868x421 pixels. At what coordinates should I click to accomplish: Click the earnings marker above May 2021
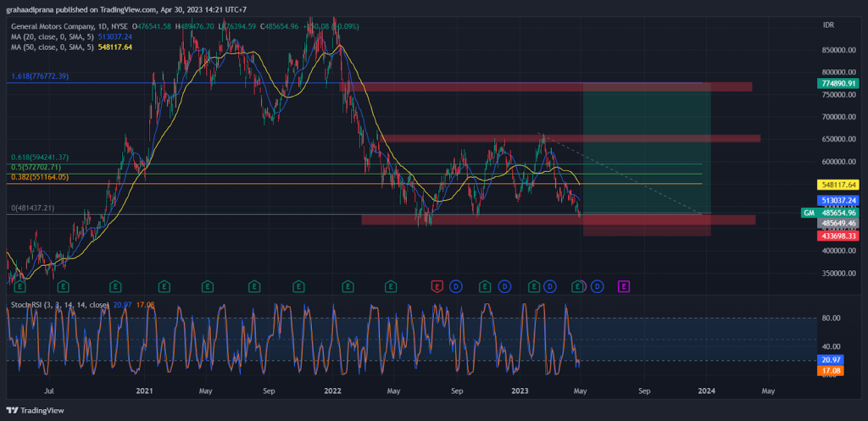[208, 286]
